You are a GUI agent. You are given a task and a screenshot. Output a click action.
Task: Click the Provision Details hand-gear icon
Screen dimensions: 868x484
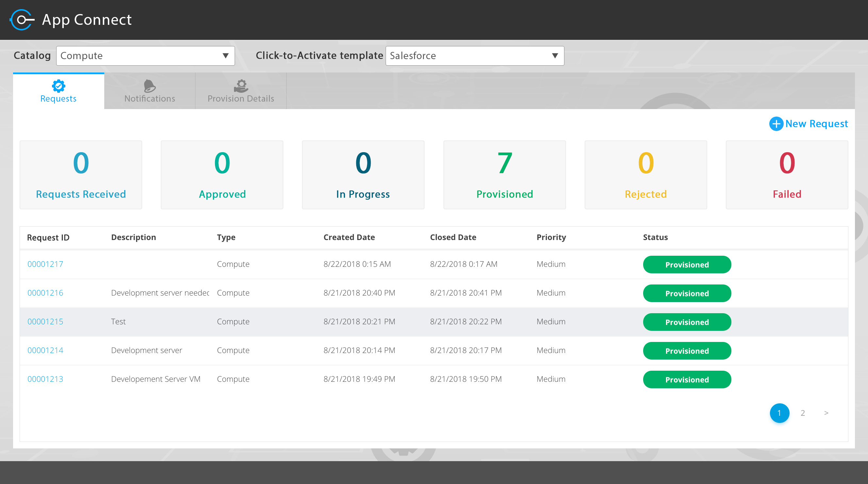pos(241,86)
